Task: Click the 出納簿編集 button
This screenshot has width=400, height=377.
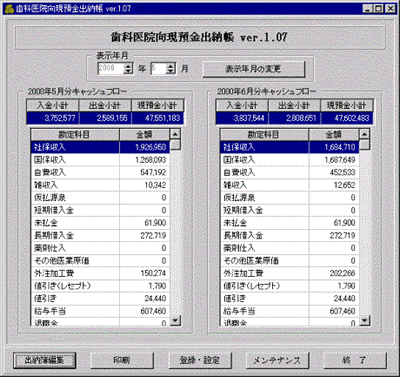Action: click(44, 360)
